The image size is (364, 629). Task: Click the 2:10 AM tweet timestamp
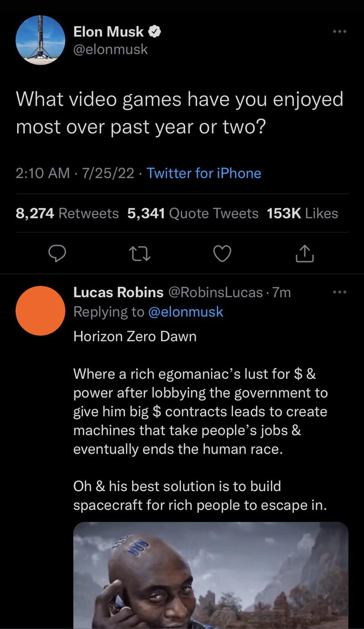(x=42, y=173)
